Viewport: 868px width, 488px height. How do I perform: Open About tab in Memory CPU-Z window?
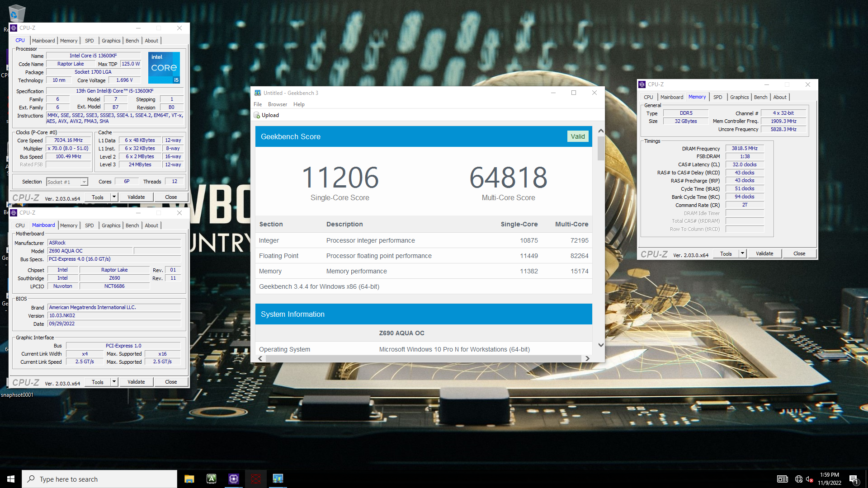780,97
